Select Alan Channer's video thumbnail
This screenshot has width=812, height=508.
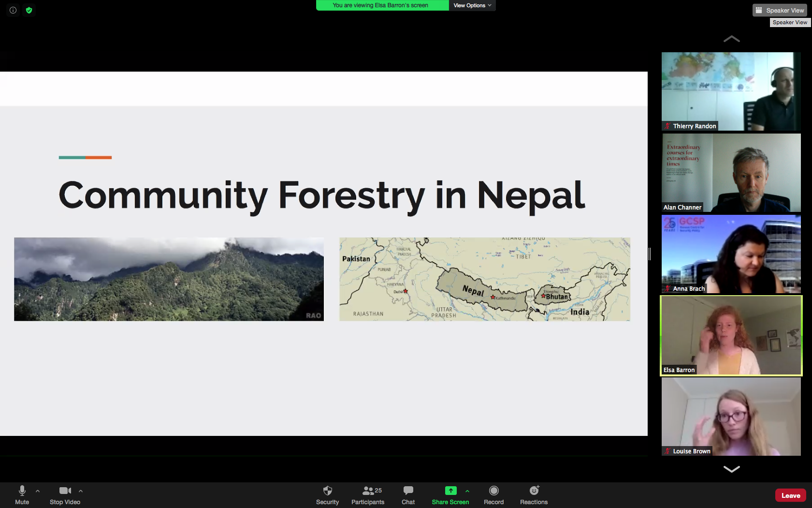pyautogui.click(x=731, y=173)
